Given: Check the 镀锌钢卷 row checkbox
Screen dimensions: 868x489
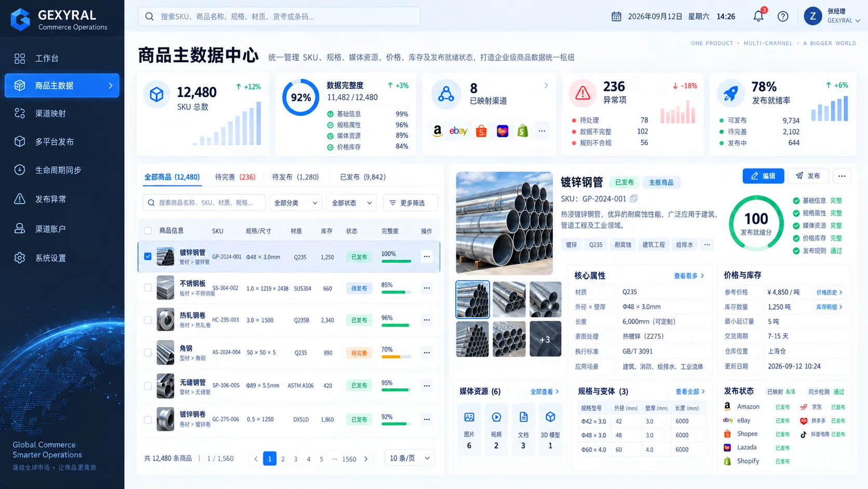Looking at the screenshot, I should [148, 419].
